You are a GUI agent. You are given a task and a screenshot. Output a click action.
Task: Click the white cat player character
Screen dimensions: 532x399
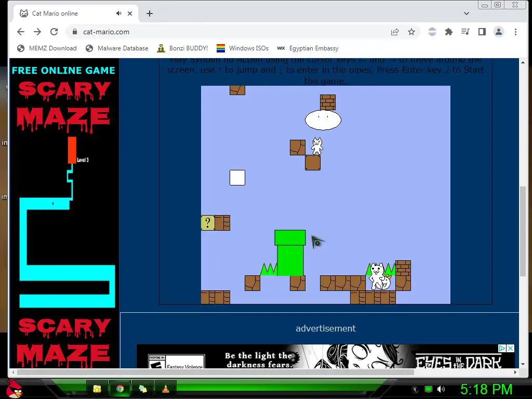pos(317,146)
